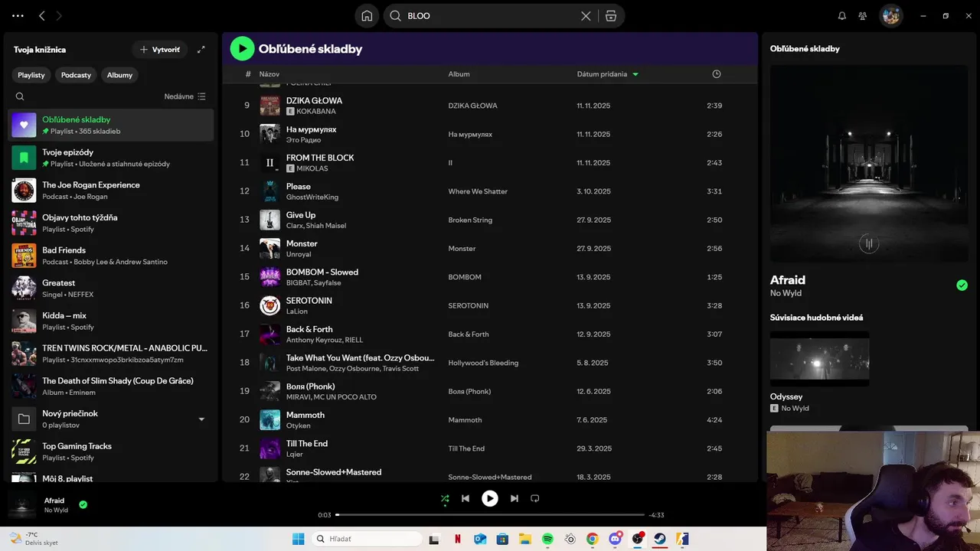980x551 pixels.
Task: Open friend activity icon
Action: pyautogui.click(x=863, y=16)
